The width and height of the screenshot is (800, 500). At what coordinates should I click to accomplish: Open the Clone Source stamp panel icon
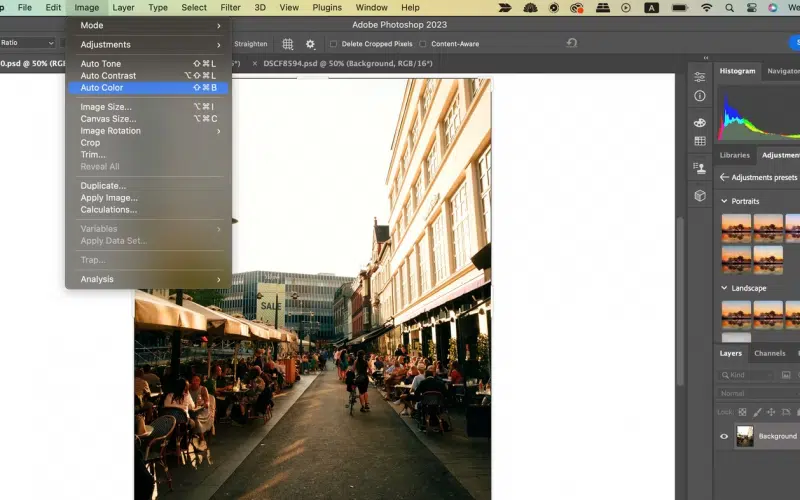coord(700,168)
